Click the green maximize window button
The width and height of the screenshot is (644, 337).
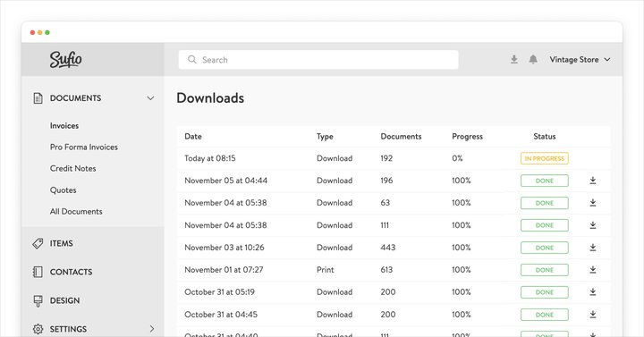tap(47, 32)
